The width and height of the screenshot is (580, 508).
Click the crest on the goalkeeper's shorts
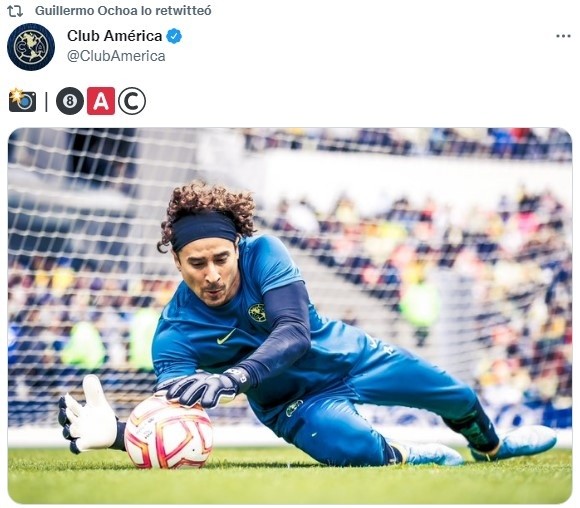click(294, 408)
